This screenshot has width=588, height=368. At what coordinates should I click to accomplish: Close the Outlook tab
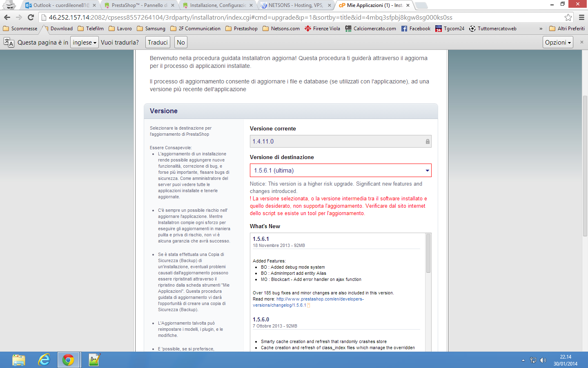(94, 5)
